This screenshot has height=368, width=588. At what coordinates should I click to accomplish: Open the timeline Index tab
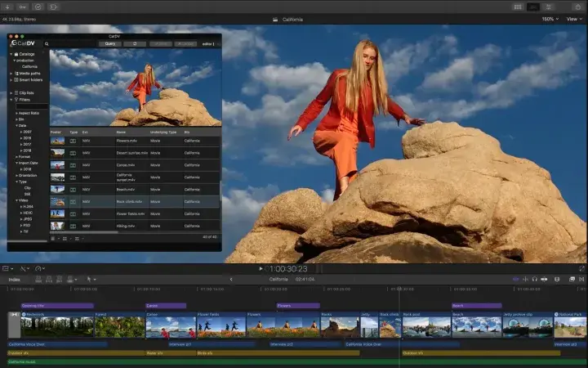[x=14, y=279]
